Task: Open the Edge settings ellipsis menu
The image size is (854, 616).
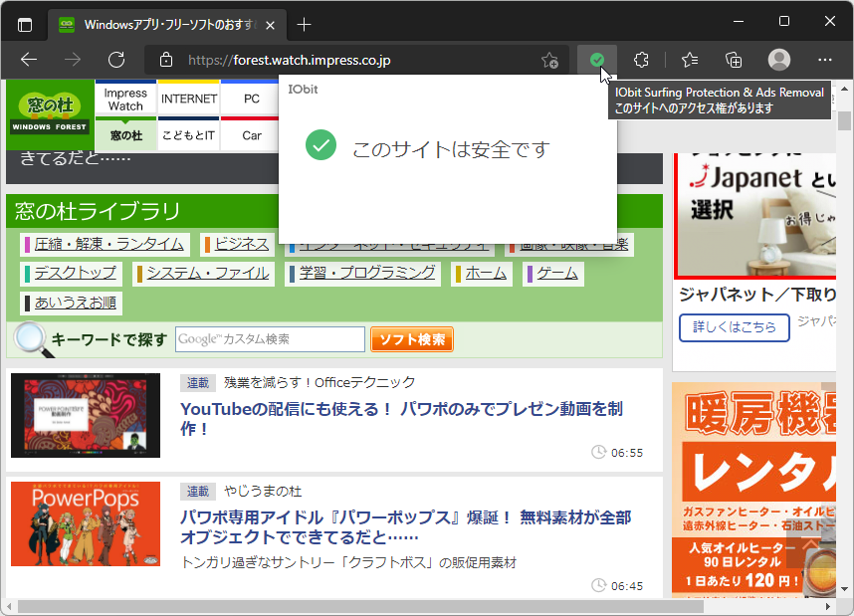Action: click(824, 60)
